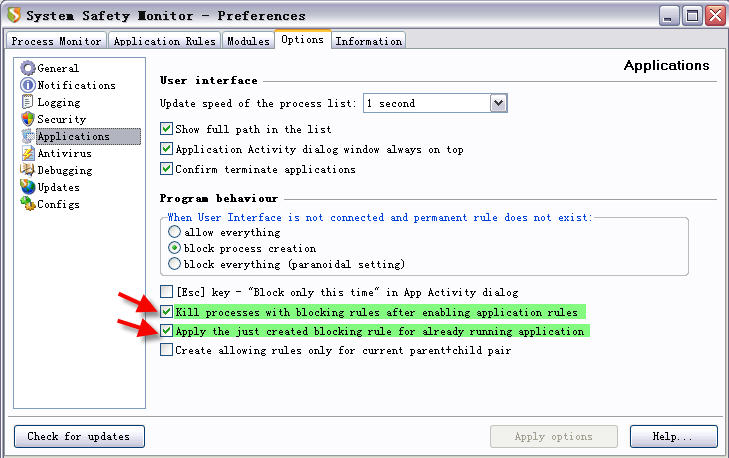Expand the update speed dropdown arrow
This screenshot has height=458, width=729.
point(498,103)
